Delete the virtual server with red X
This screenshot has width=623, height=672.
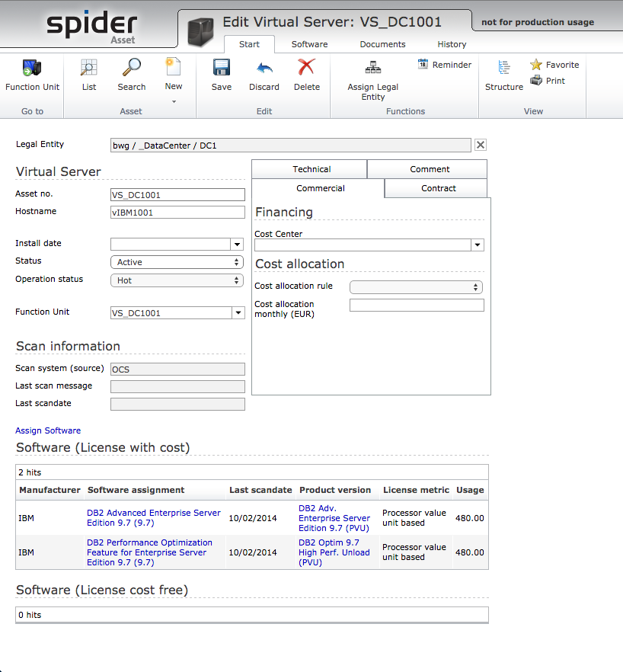point(307,69)
